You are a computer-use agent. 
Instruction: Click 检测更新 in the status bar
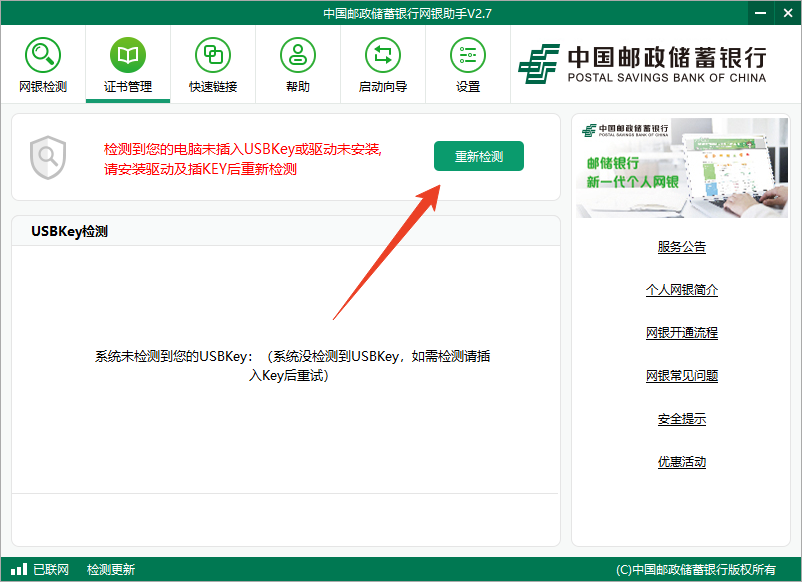tap(110, 569)
